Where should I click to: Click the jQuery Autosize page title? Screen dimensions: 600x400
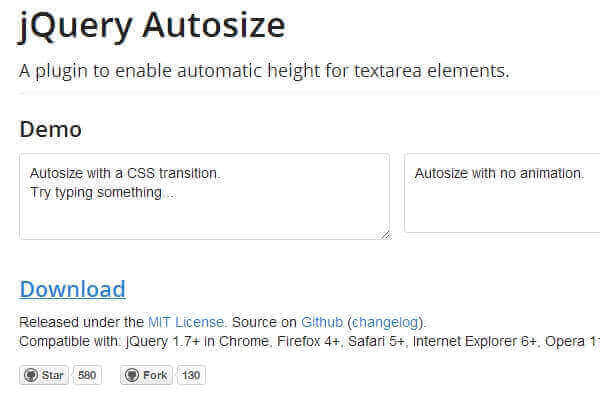152,24
